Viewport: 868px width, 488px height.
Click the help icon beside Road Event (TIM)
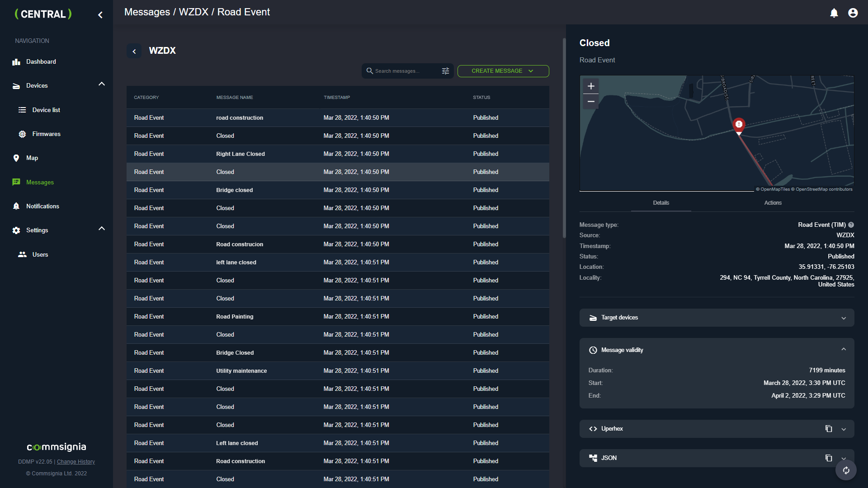pos(851,225)
